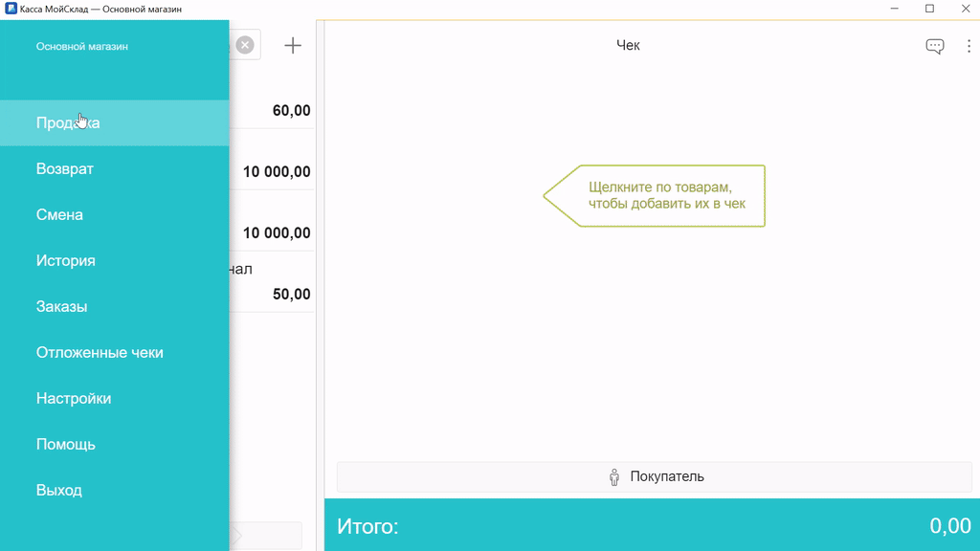
Task: Click the Касса МойСклад app icon in title bar
Action: coord(11,9)
